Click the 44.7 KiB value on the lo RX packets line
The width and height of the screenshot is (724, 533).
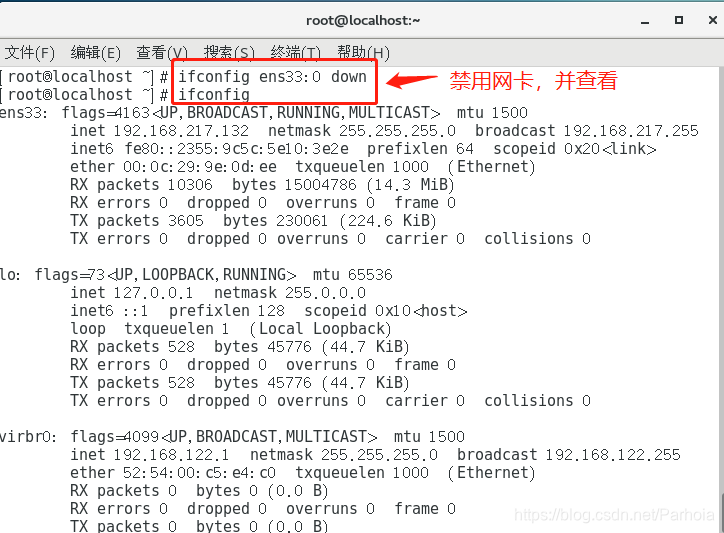tap(365, 347)
